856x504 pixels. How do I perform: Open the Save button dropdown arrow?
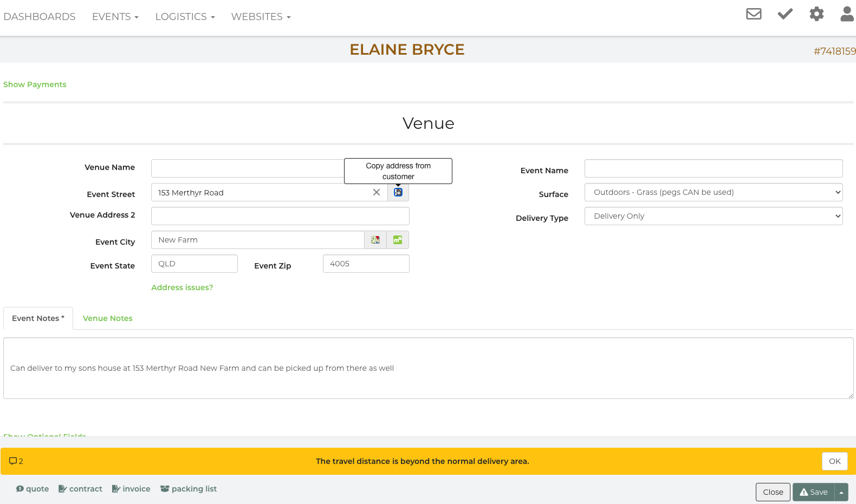[841, 492]
